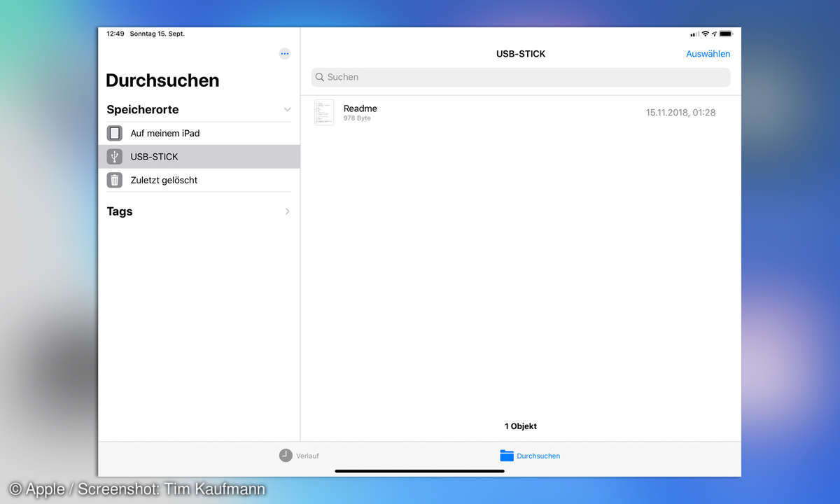Click the USB-STICK title header

[x=521, y=54]
